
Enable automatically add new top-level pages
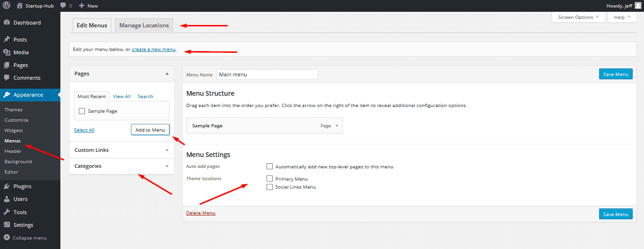[x=270, y=166]
